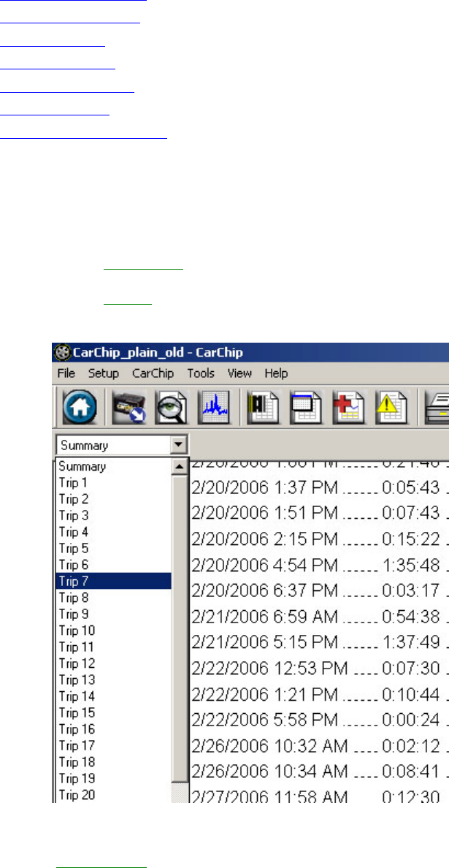The height and width of the screenshot is (868, 449).
Task: Open the Setup menu
Action: pos(104,373)
